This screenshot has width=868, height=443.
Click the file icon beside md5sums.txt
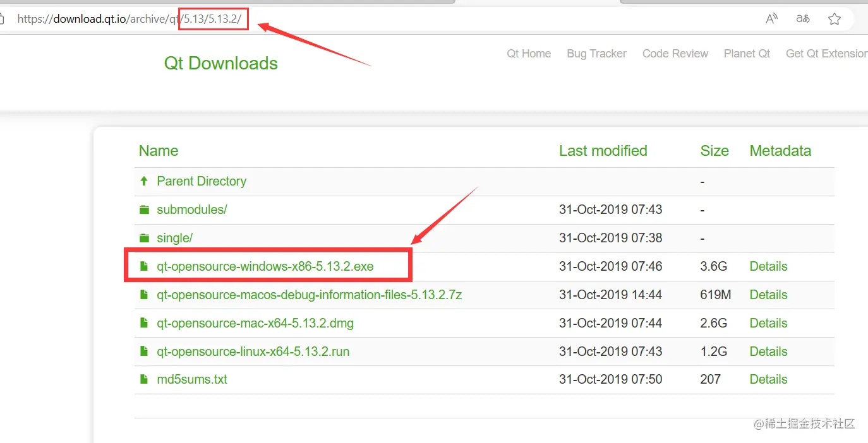pyautogui.click(x=144, y=379)
